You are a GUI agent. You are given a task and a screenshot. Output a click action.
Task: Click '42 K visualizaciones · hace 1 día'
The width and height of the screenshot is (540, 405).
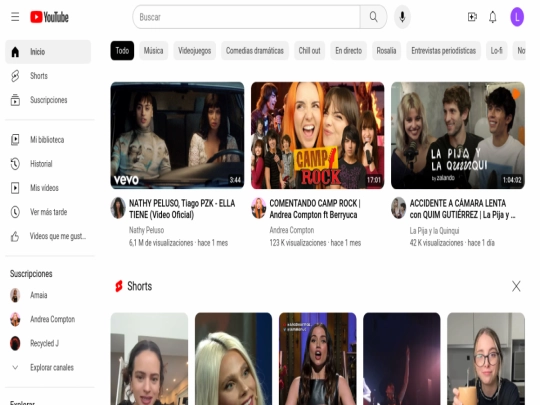(452, 243)
